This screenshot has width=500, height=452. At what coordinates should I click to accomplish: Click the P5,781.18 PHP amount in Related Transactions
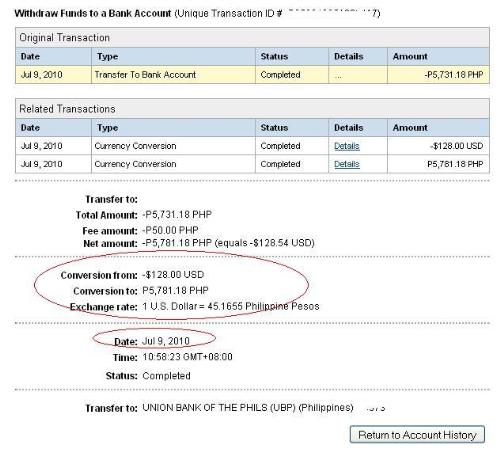tap(455, 164)
